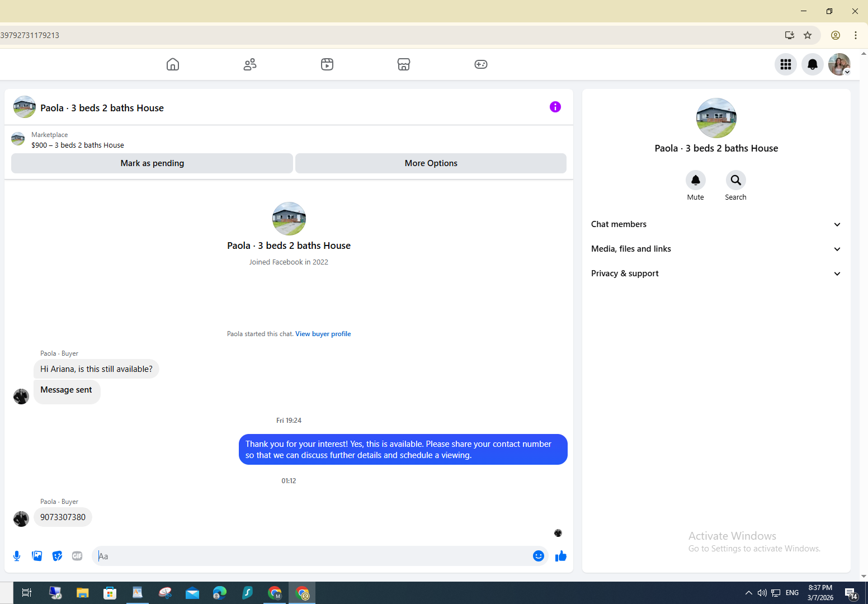
Task: Open notifications bell in top bar
Action: (813, 64)
